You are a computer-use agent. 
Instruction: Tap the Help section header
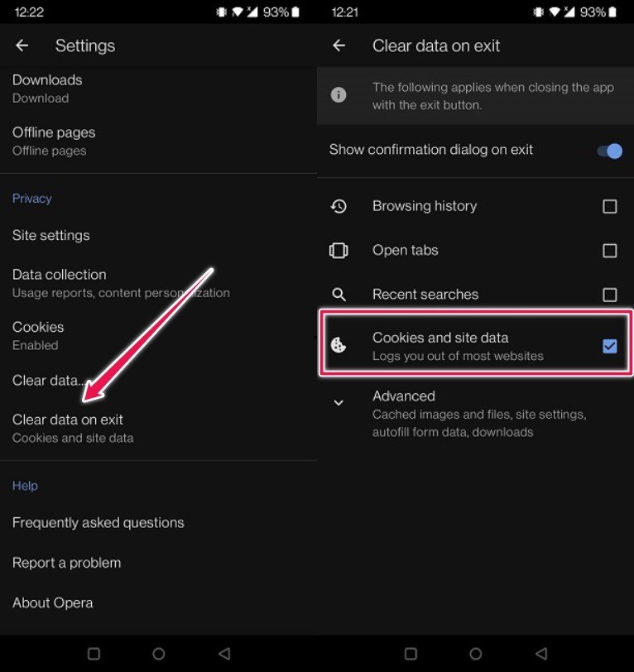click(x=25, y=486)
